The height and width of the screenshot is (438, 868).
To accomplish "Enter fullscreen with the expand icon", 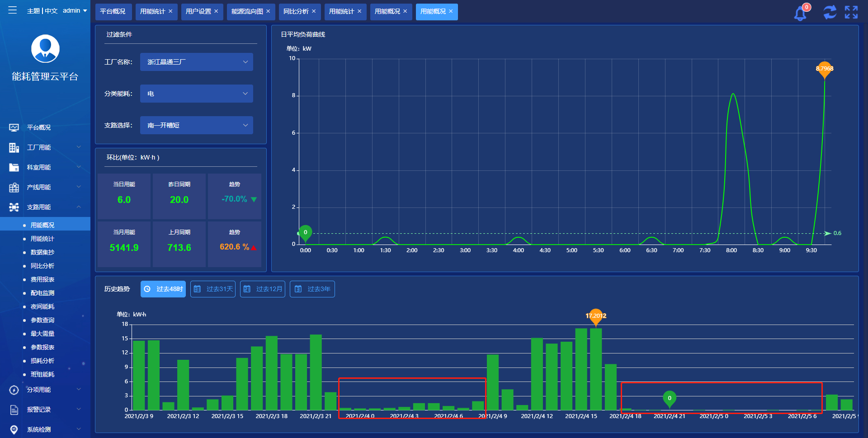I will [851, 12].
